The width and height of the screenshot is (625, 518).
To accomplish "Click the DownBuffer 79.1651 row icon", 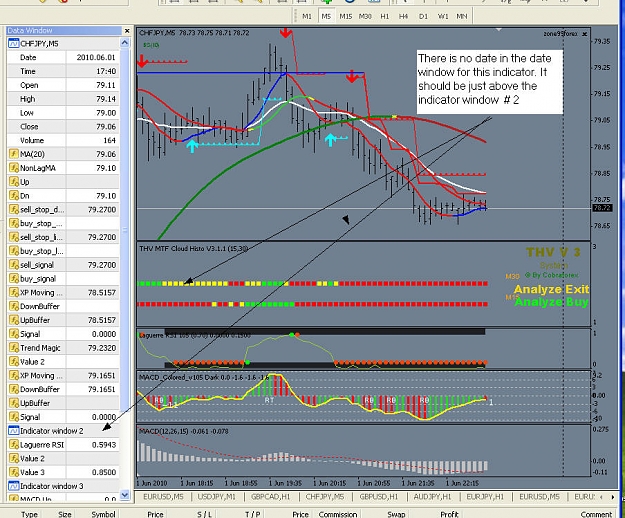I will coord(14,389).
